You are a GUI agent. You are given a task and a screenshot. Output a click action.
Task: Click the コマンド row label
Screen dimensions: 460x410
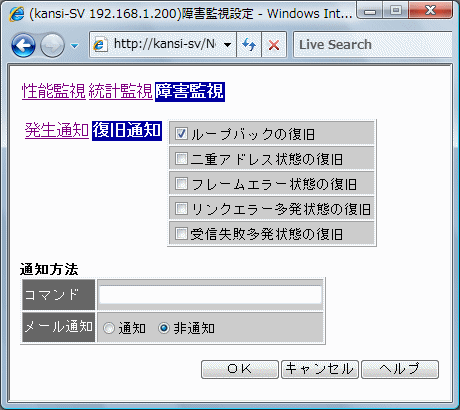coord(59,295)
